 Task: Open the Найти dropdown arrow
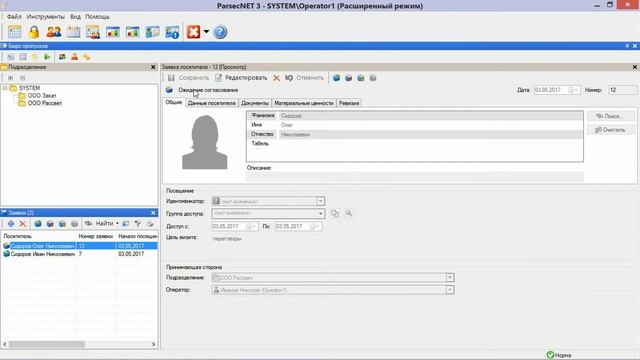[117, 224]
